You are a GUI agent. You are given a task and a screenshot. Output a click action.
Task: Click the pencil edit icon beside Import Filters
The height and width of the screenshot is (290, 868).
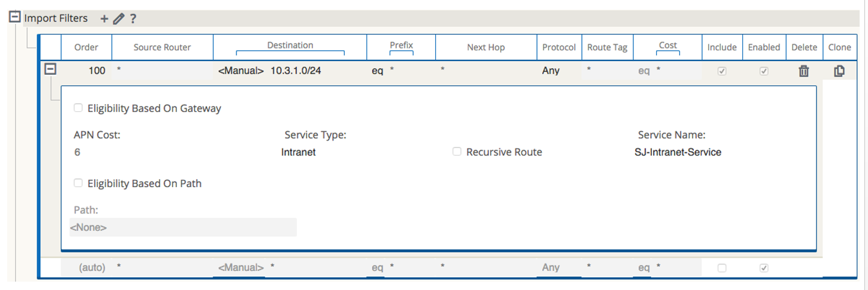[119, 19]
